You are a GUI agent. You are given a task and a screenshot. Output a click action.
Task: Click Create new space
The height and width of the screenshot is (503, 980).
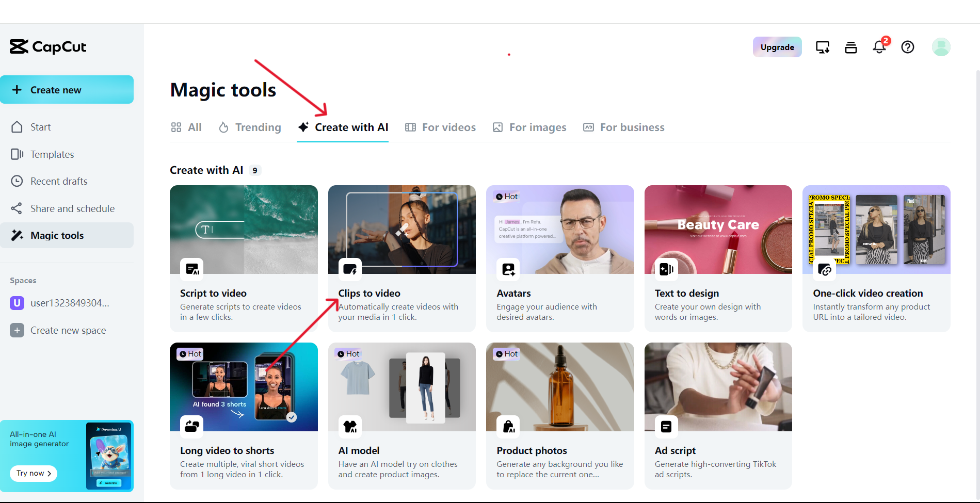click(x=68, y=330)
